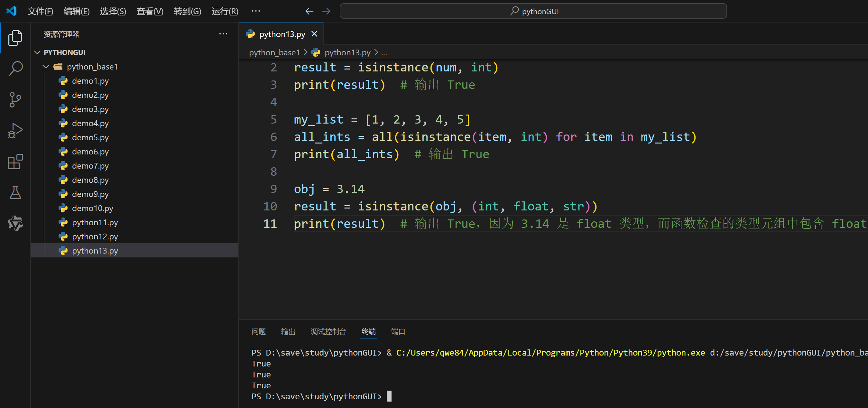The height and width of the screenshot is (408, 868).
Task: Switch to the 调试控制台 panel tab
Action: [328, 331]
